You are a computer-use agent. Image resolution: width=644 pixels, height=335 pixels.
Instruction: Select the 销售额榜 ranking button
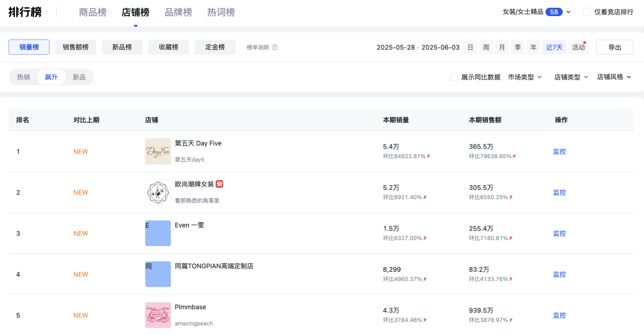[x=76, y=47]
